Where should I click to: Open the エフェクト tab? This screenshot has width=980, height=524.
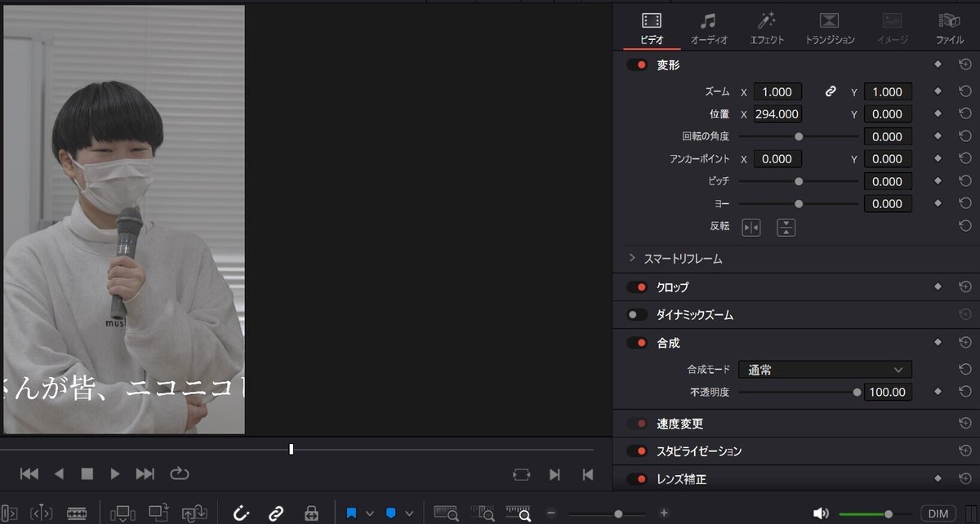(767, 28)
